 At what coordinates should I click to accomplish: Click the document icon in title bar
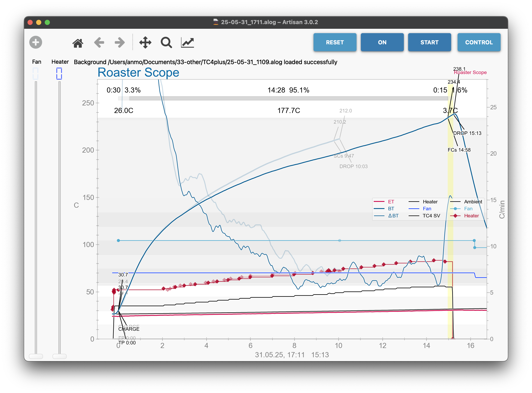point(216,22)
